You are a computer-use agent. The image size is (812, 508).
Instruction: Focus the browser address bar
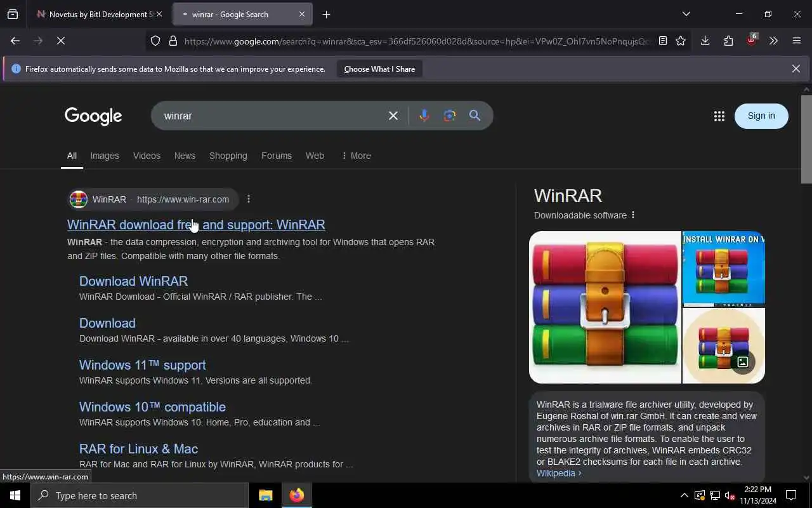point(417,41)
